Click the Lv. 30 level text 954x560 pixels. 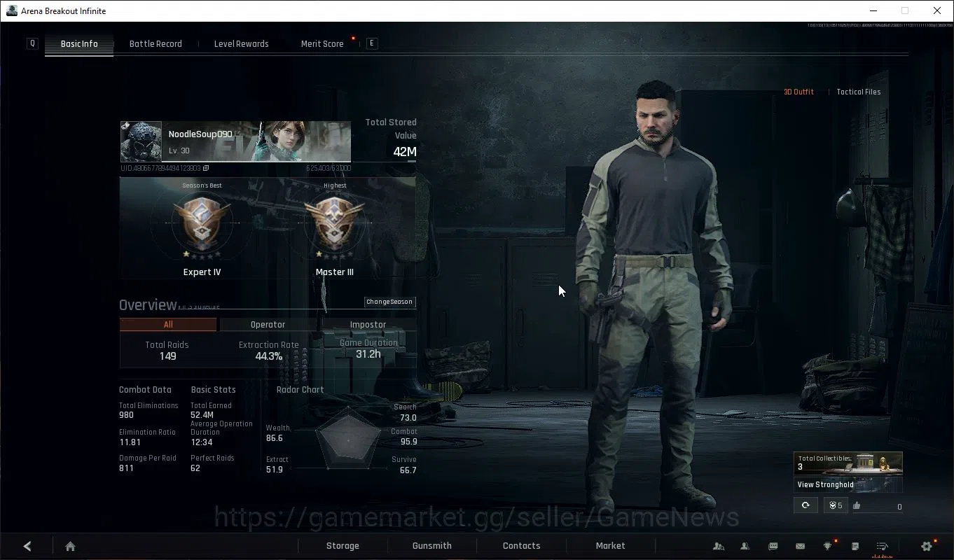pos(179,150)
